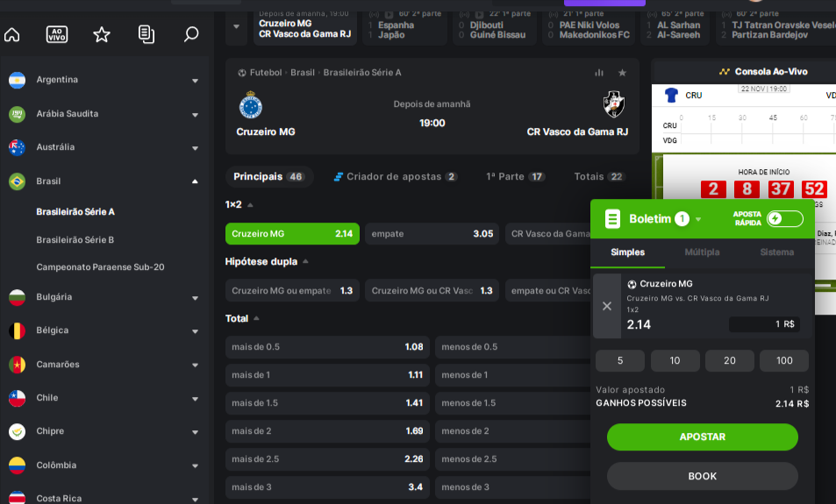Switch to the Totais tab

599,177
